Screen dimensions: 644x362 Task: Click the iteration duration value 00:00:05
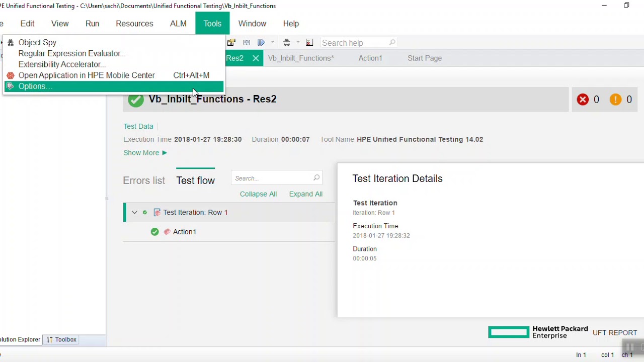point(365,258)
